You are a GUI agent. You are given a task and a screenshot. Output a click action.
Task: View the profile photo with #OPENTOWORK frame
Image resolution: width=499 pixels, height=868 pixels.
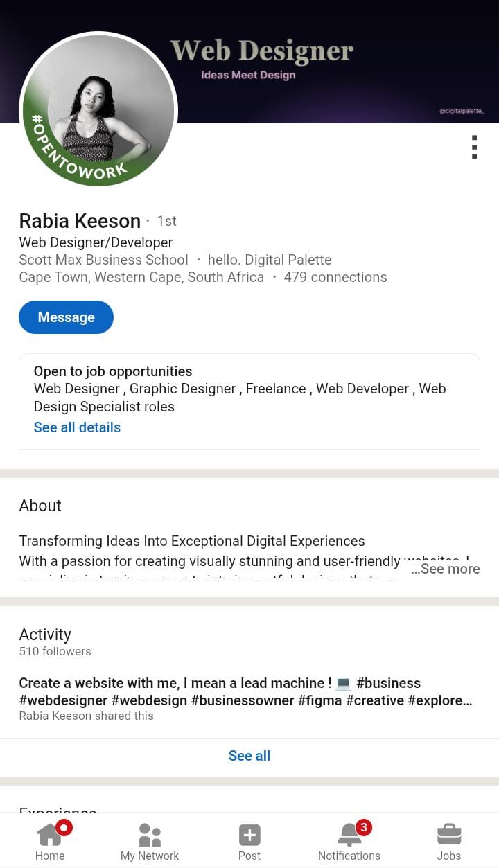point(98,109)
